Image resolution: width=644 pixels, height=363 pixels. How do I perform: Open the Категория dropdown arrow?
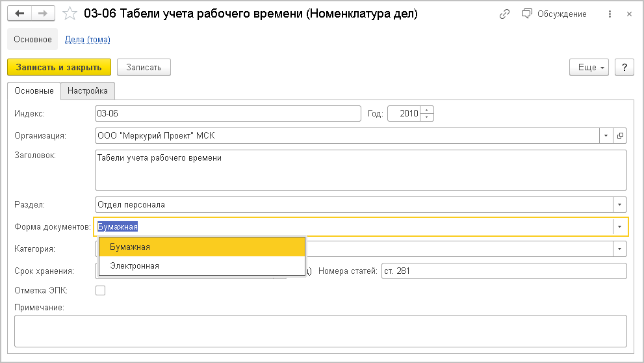pos(620,249)
